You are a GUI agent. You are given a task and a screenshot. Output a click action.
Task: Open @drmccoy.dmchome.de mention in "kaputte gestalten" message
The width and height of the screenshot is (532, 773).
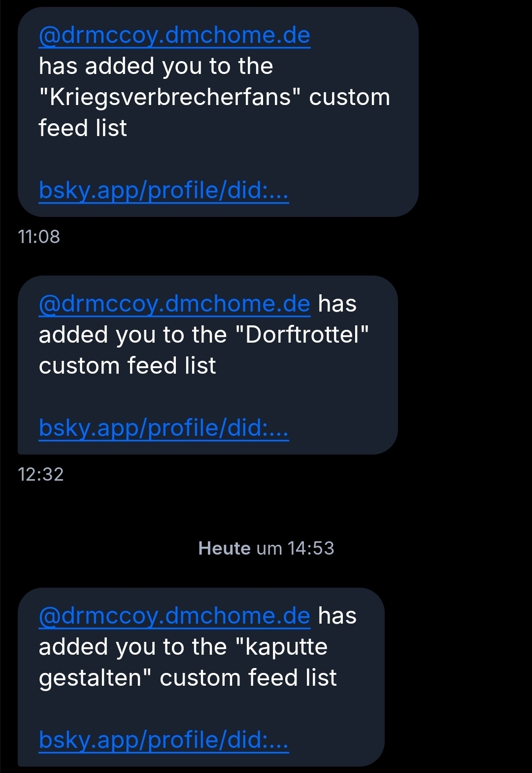[174, 616]
